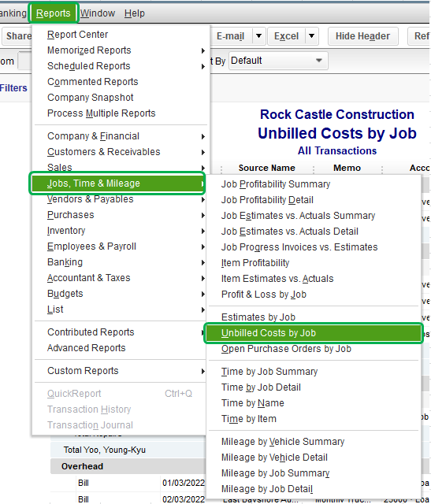Open Mileage by Job Summary
The height and width of the screenshot is (504, 431).
(314, 473)
